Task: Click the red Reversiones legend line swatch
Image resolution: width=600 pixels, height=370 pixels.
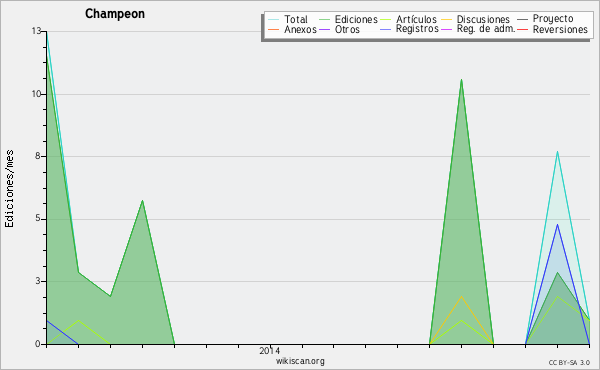Action: [x=522, y=29]
